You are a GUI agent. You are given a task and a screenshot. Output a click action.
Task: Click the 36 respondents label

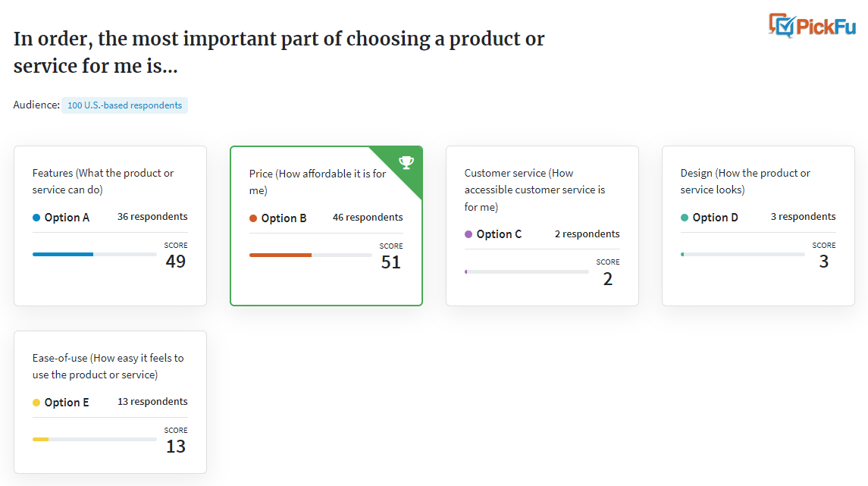point(152,216)
